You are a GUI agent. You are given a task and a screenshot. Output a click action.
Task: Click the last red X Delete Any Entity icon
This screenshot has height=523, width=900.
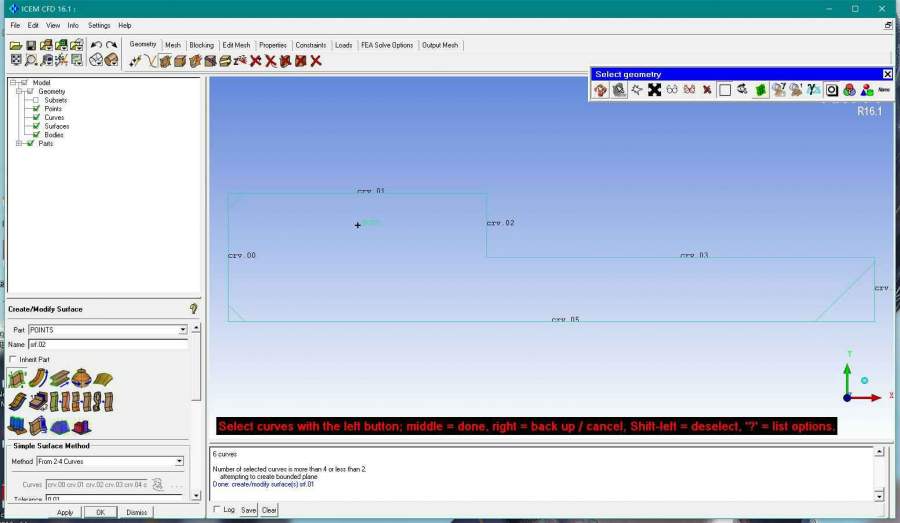(x=316, y=61)
